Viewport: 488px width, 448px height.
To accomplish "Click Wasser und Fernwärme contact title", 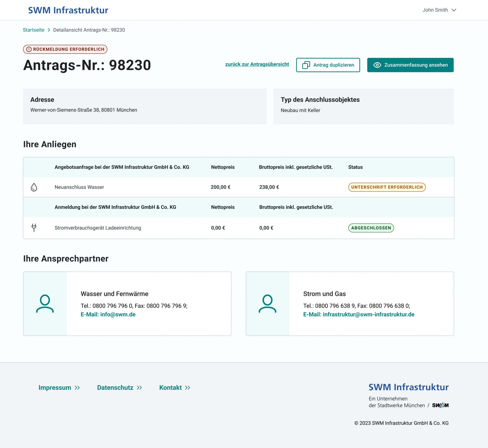I will (x=114, y=294).
